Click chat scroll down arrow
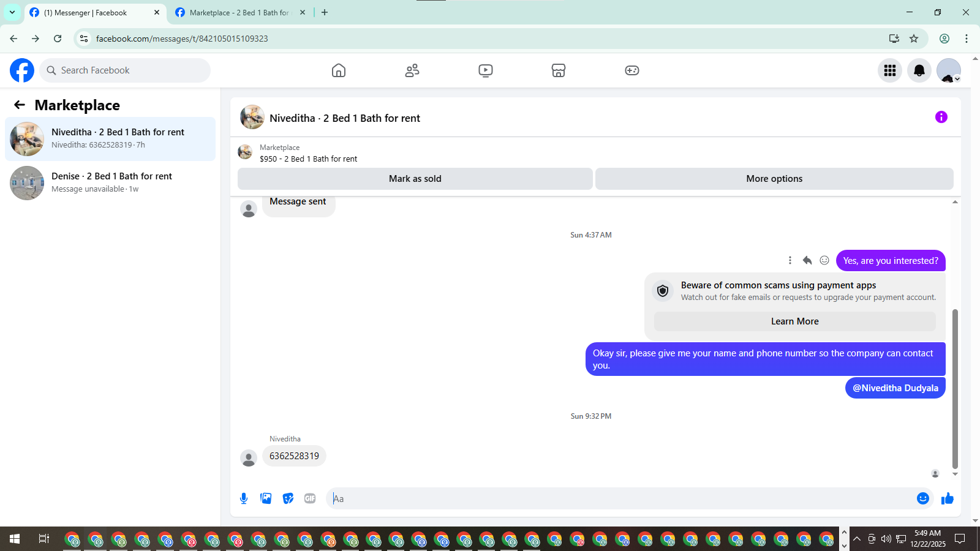 (x=955, y=474)
